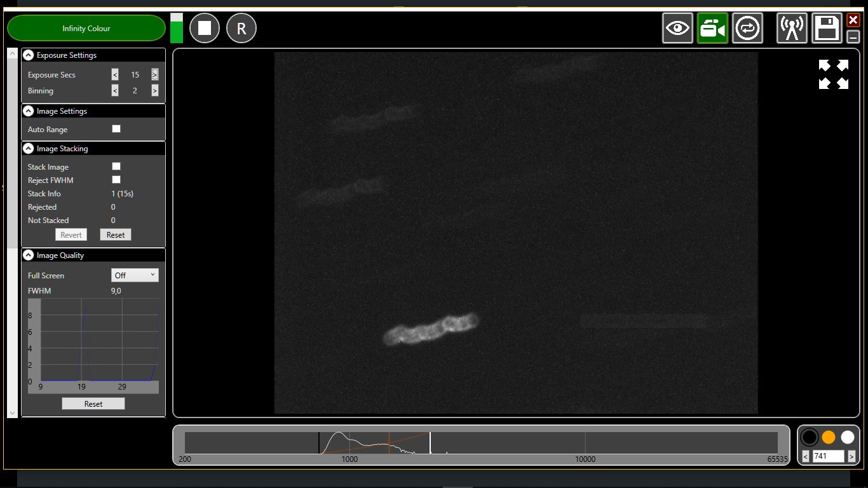Increase Exposure Secs with the right arrow
Image resolution: width=868 pixels, height=488 pixels.
click(x=155, y=75)
